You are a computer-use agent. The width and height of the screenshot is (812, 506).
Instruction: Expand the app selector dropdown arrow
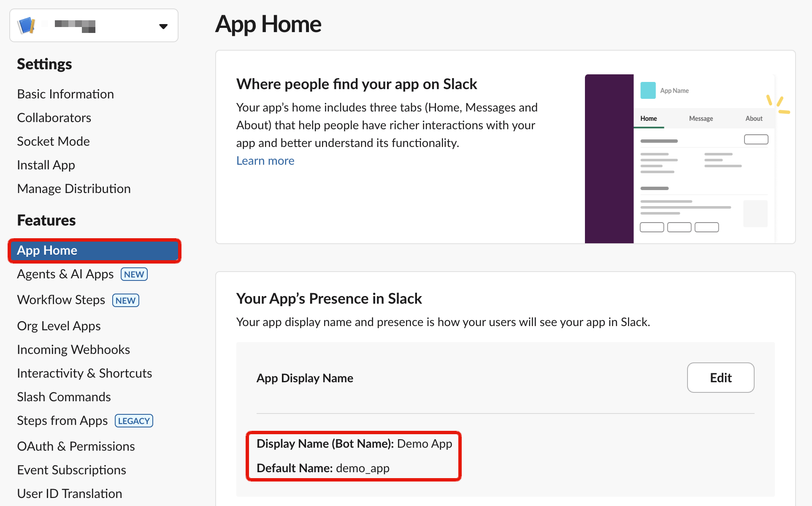click(163, 26)
